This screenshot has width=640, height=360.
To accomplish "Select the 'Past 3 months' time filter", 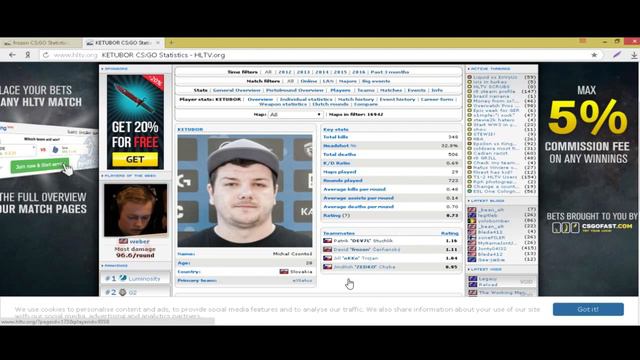I will (x=389, y=72).
